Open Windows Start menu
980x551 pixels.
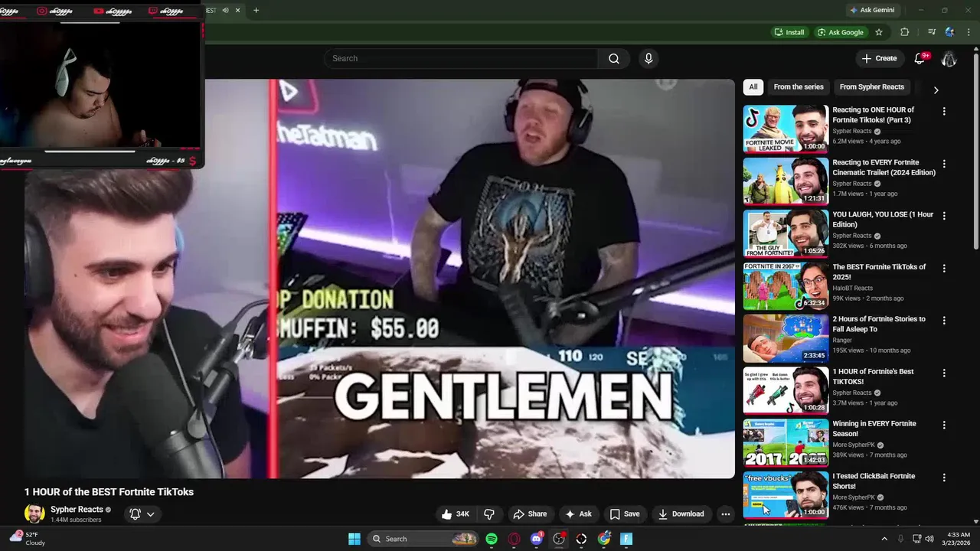click(x=354, y=539)
